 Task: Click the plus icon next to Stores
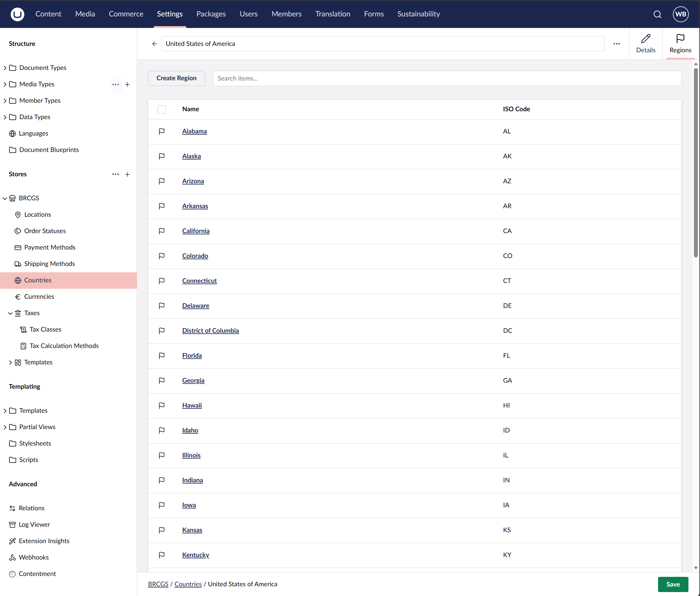127,174
